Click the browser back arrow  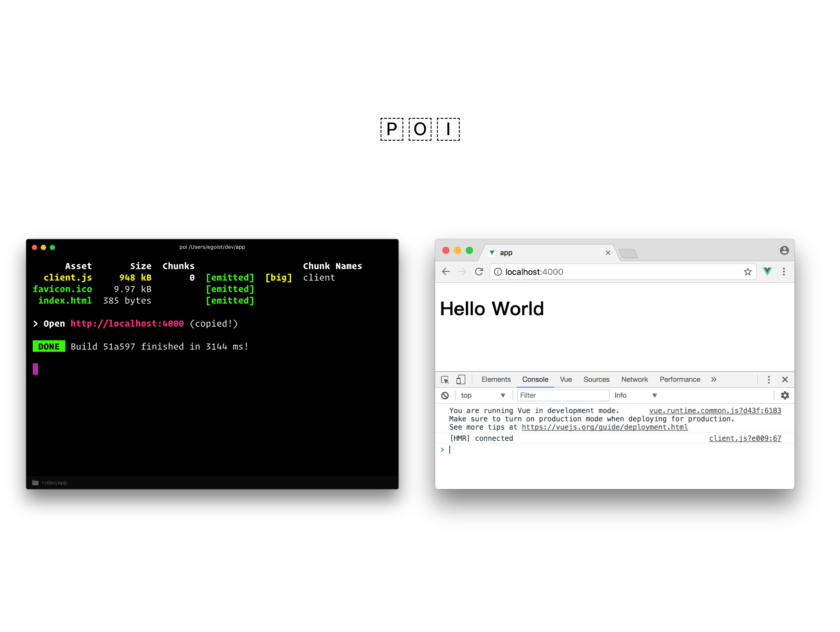coord(446,272)
